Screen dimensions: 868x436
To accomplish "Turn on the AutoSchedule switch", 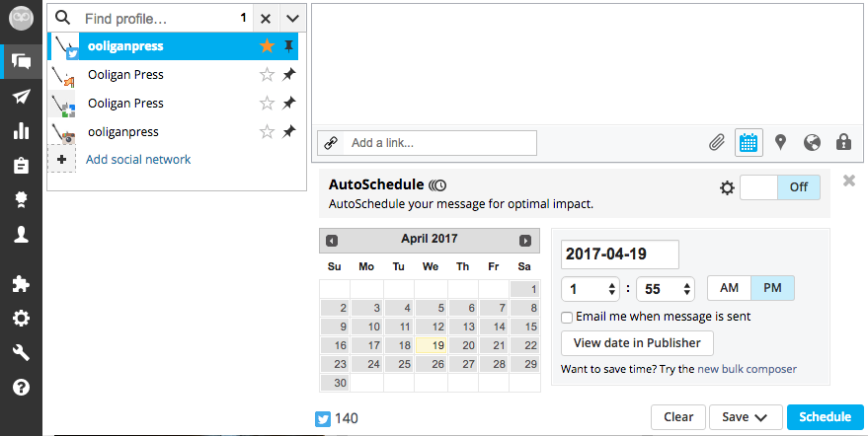I will pyautogui.click(x=779, y=187).
